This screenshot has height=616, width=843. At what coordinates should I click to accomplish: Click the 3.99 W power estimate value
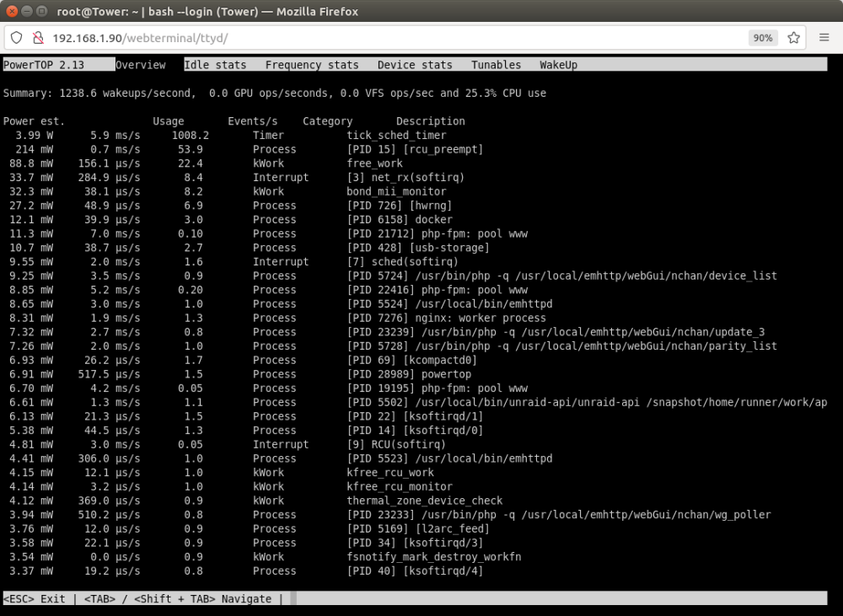pyautogui.click(x=35, y=135)
